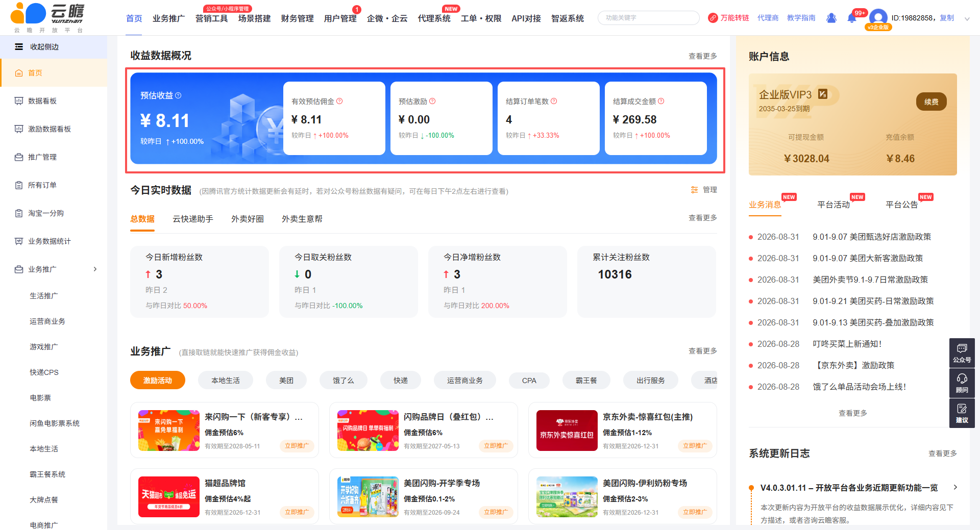This screenshot has height=530, width=980.
Task: Select the 平台活动 messages tab
Action: point(834,205)
